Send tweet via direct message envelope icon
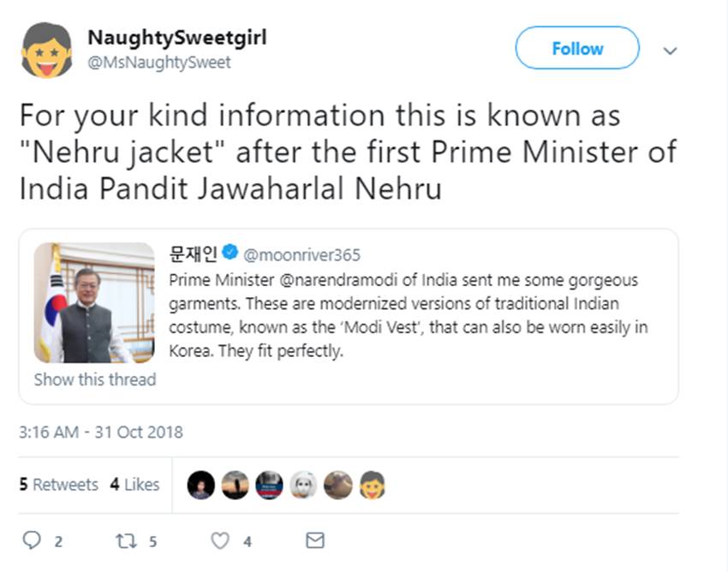The width and height of the screenshot is (728, 572). coord(315,540)
